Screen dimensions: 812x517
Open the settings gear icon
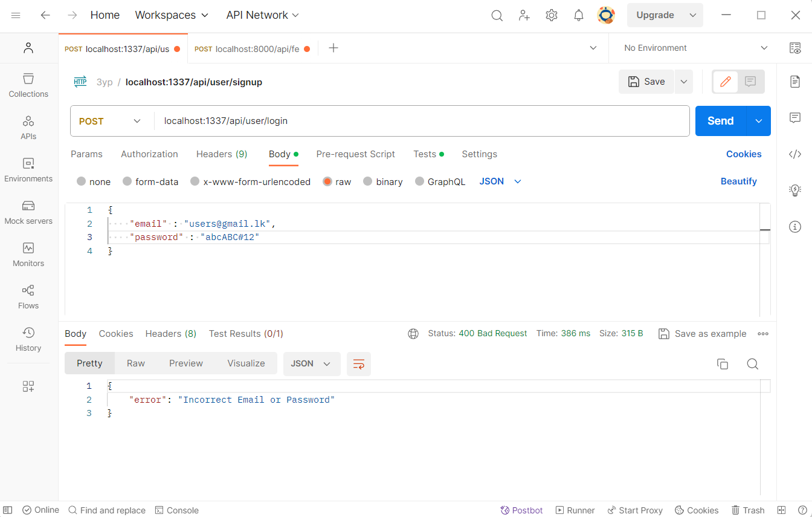click(552, 16)
